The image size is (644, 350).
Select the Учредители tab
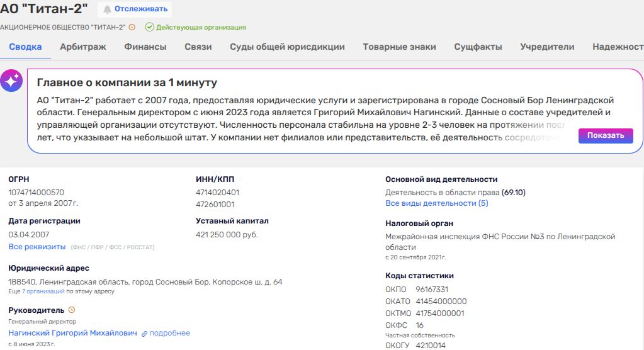pyautogui.click(x=547, y=47)
